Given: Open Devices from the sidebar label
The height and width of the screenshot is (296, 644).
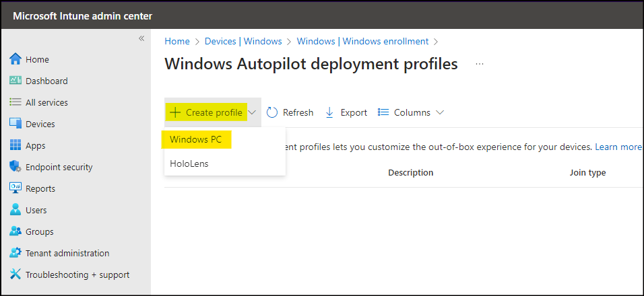Looking at the screenshot, I should click(40, 124).
